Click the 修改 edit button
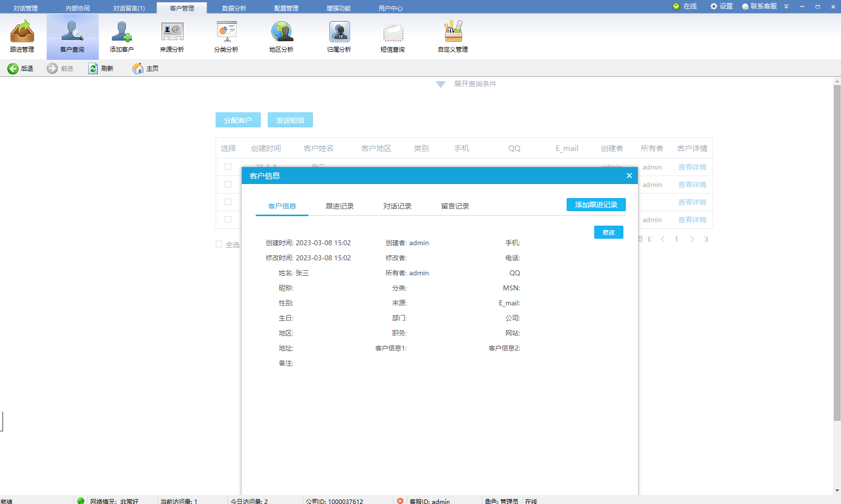 (608, 232)
